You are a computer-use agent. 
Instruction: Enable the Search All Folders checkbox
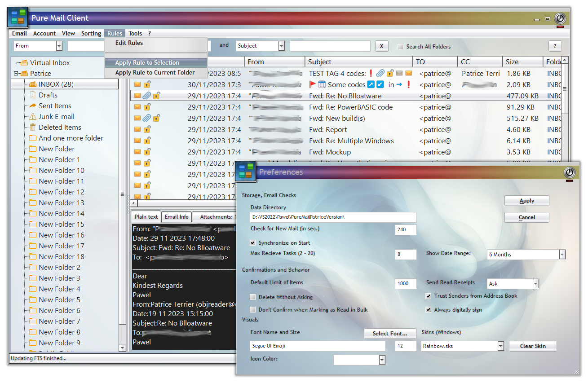pyautogui.click(x=400, y=47)
